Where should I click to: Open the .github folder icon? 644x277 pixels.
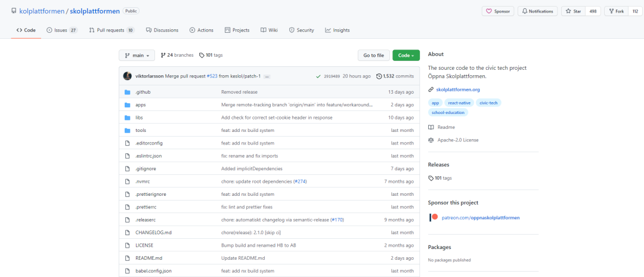(x=128, y=92)
